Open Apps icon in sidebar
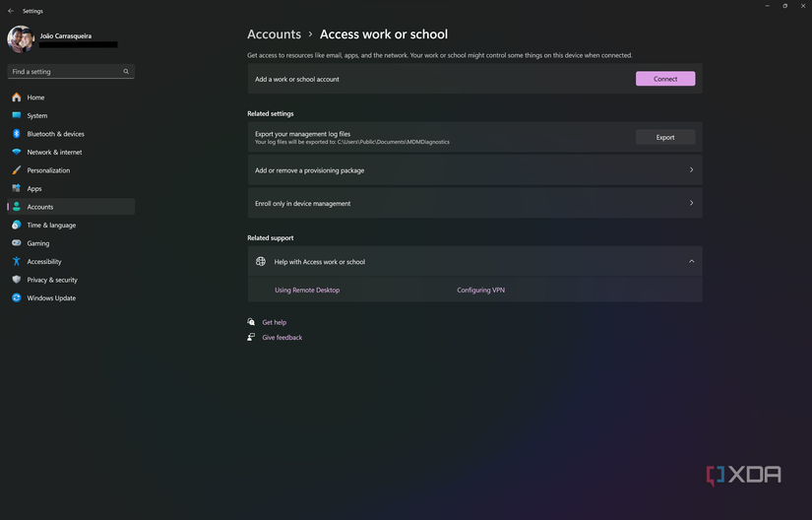The height and width of the screenshot is (520, 812). pyautogui.click(x=17, y=188)
